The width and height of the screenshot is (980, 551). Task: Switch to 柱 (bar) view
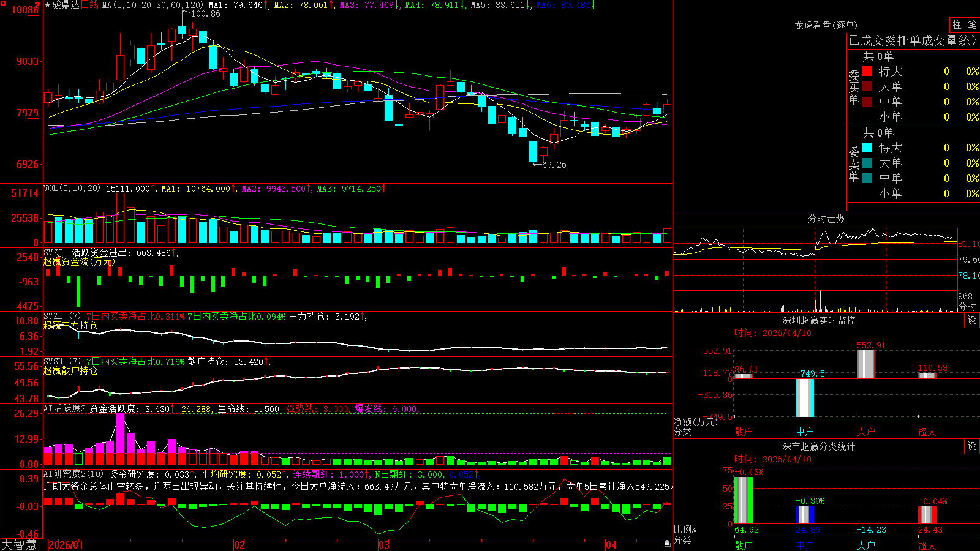tap(957, 25)
